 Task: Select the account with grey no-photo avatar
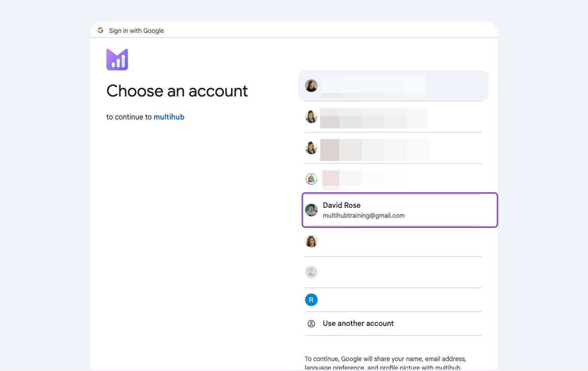point(393,272)
